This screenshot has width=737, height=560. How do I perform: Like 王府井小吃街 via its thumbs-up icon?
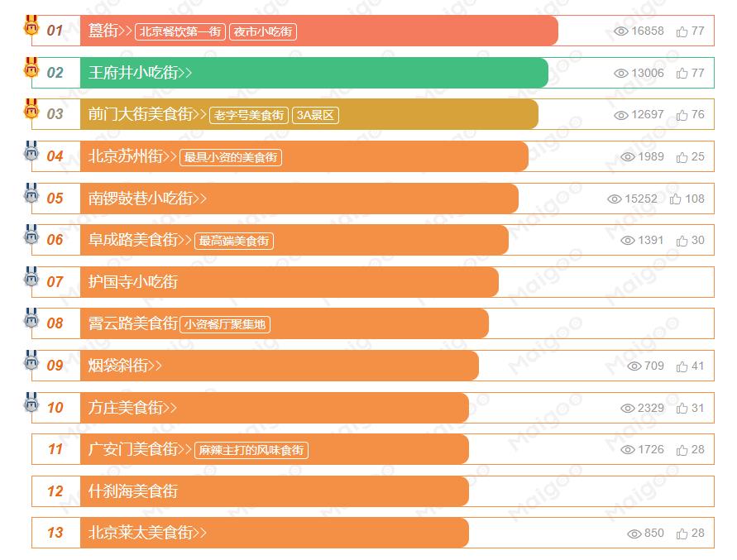tap(681, 73)
